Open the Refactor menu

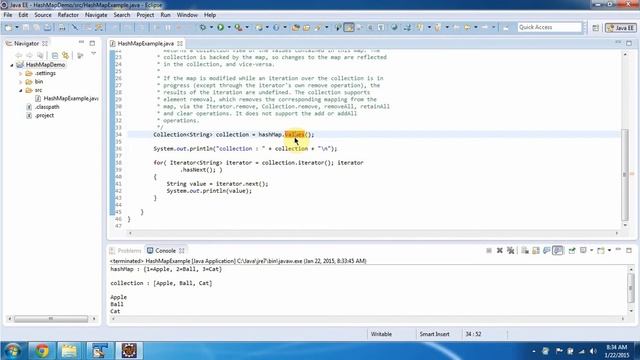click(x=68, y=15)
